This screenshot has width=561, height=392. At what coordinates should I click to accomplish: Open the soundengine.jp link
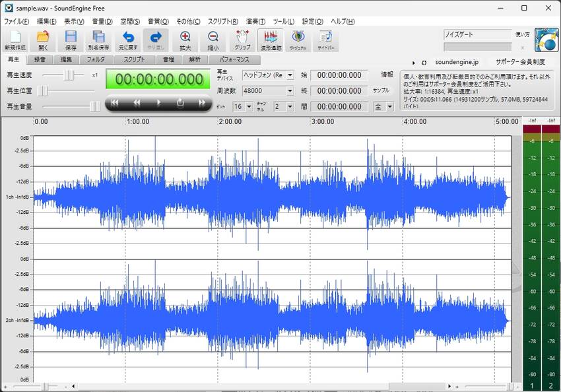(457, 62)
